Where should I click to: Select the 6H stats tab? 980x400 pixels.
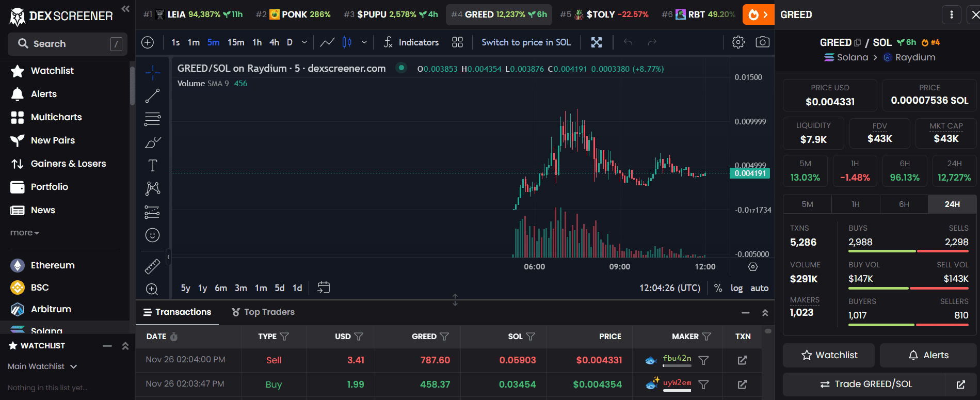904,204
